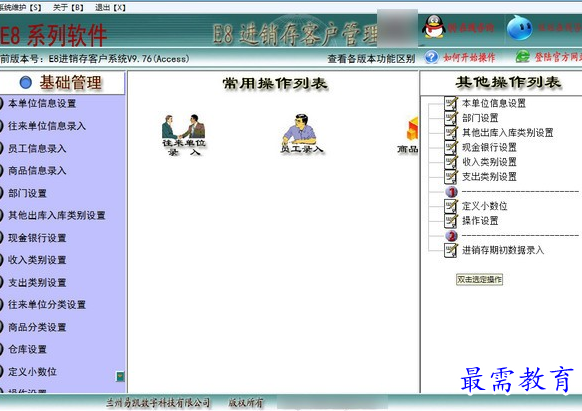Click the red number 2 separator icon

pos(451,236)
